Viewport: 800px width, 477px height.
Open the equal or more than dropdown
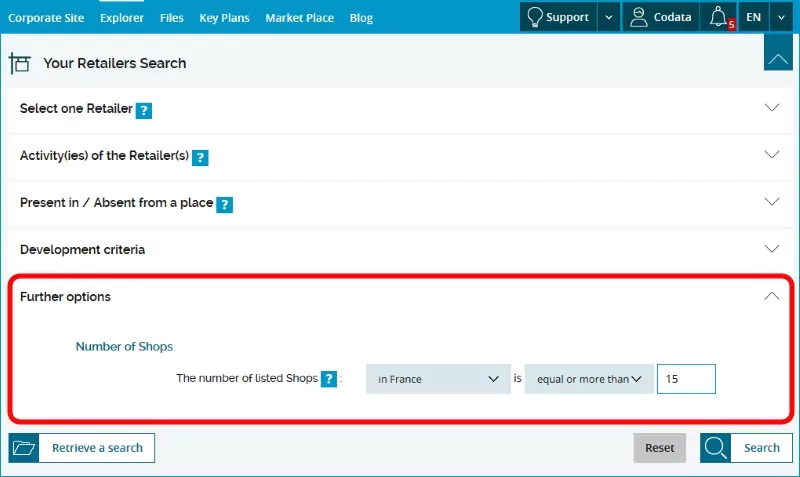589,379
